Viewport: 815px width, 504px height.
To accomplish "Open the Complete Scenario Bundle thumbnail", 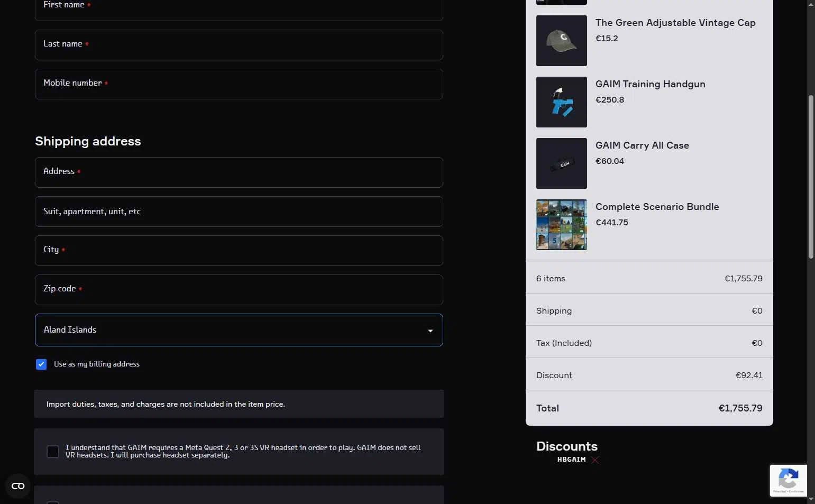I will click(x=562, y=225).
